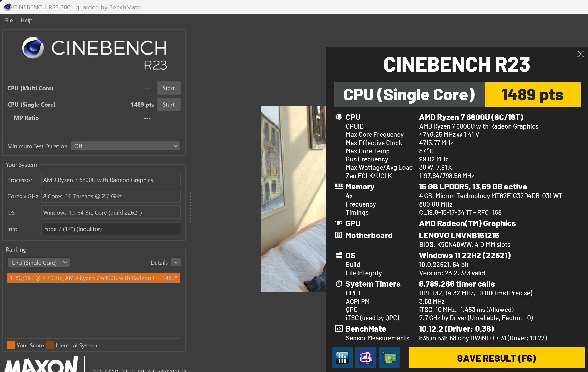
Task: Click the Zen FCLK/UCLK value
Action: point(447,176)
